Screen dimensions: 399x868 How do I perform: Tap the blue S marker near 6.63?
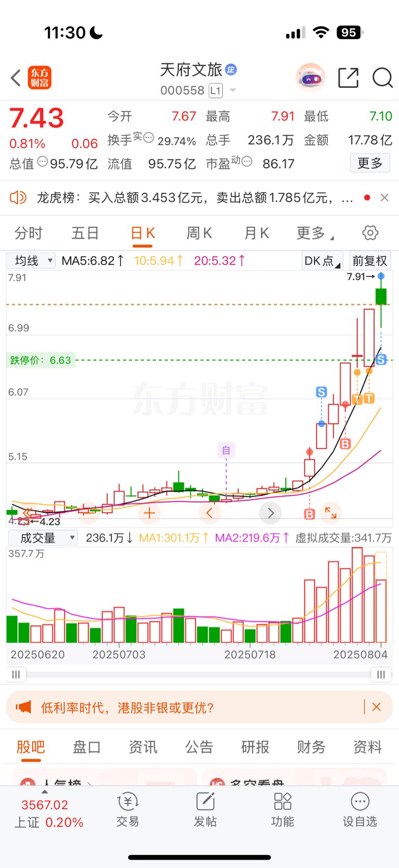point(381,360)
